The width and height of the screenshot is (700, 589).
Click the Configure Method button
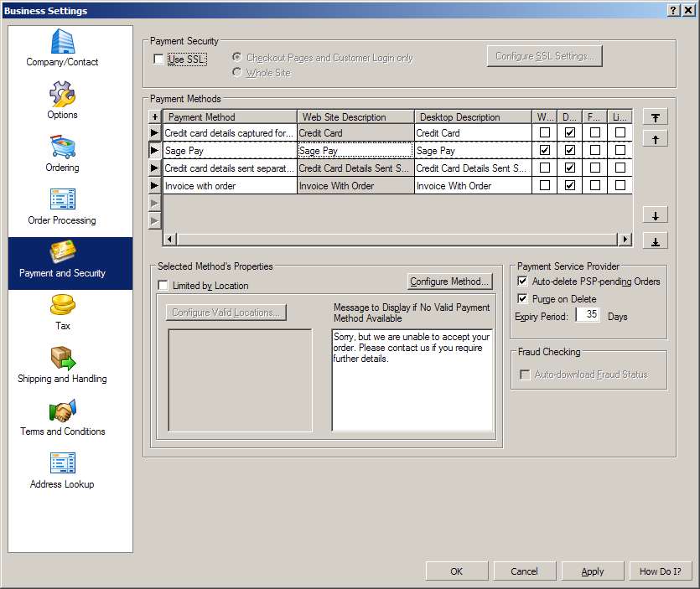450,282
